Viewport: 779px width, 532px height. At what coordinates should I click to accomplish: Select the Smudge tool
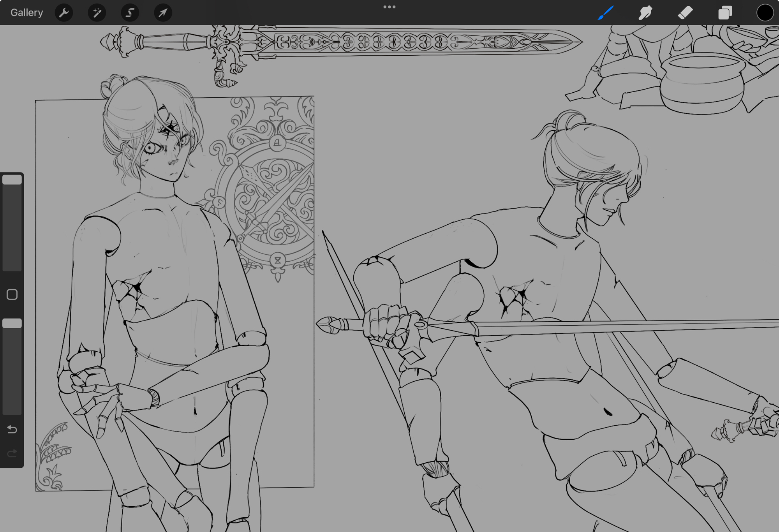pyautogui.click(x=645, y=12)
